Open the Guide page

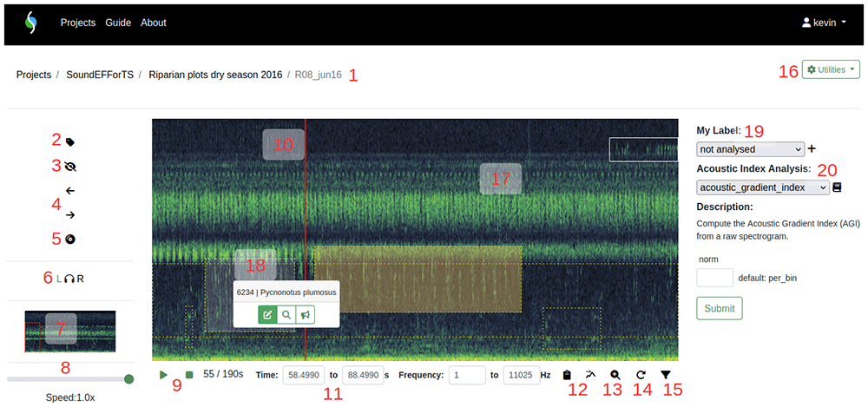point(118,23)
